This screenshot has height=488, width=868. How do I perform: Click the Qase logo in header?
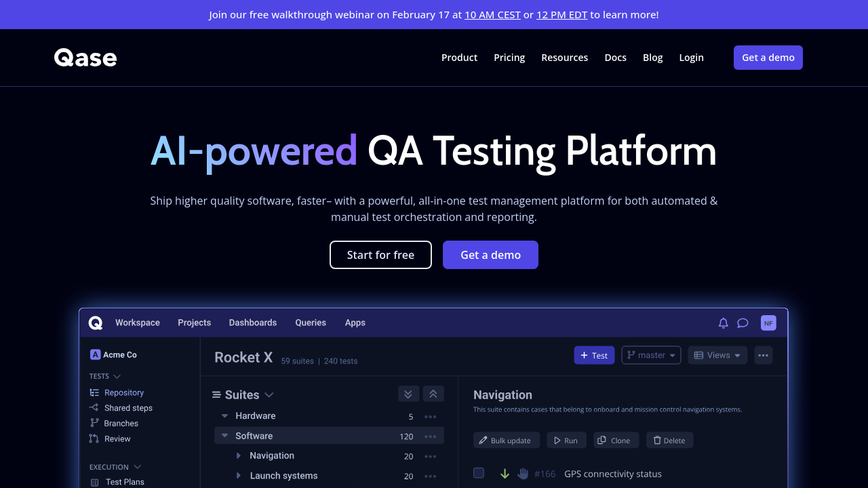tap(85, 58)
